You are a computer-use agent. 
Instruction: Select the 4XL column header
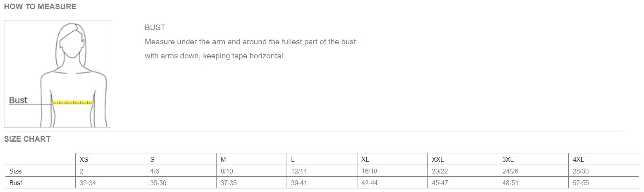click(578, 159)
